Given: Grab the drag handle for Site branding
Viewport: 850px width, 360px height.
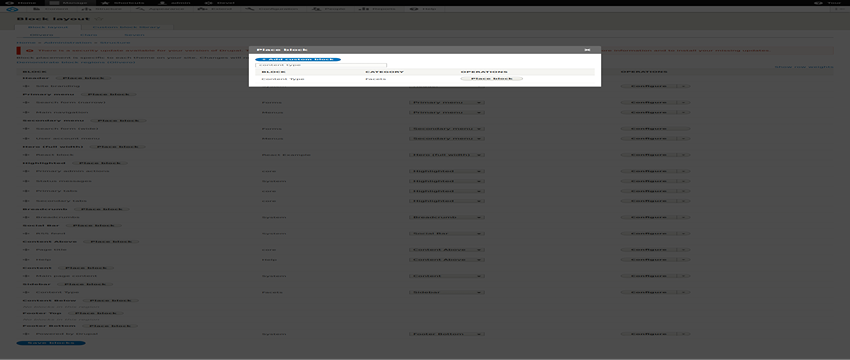Looking at the screenshot, I should [26, 86].
